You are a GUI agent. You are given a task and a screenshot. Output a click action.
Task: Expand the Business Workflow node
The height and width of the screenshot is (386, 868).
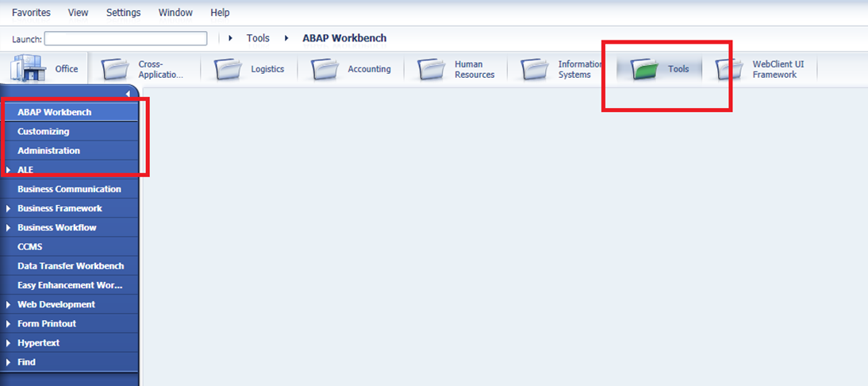click(8, 228)
